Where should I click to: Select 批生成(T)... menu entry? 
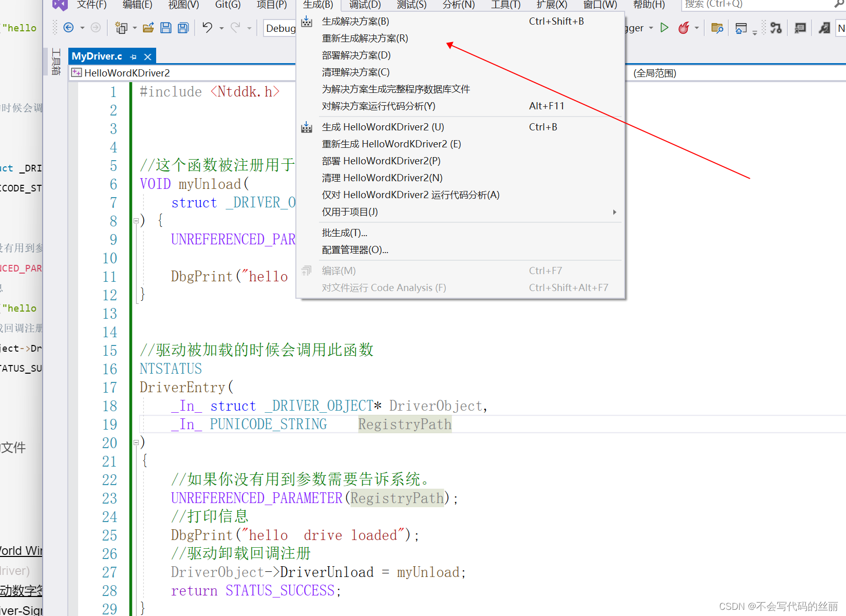coord(461,233)
